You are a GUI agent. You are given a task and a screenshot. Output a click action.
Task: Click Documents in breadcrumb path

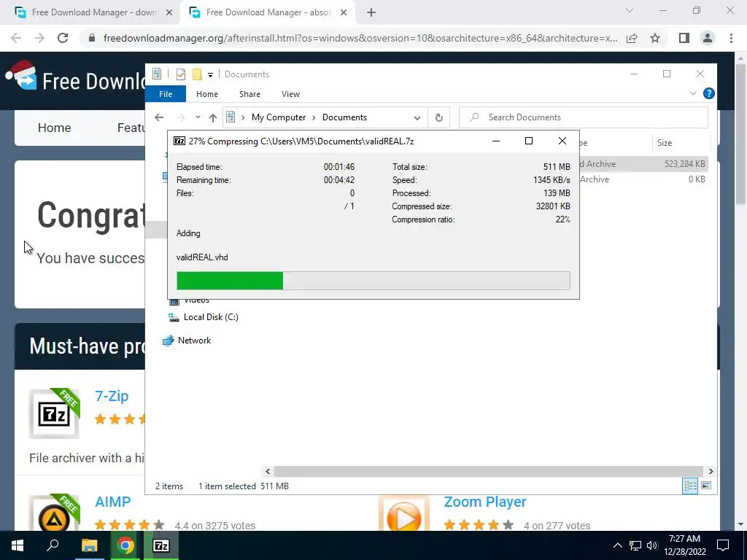(344, 117)
